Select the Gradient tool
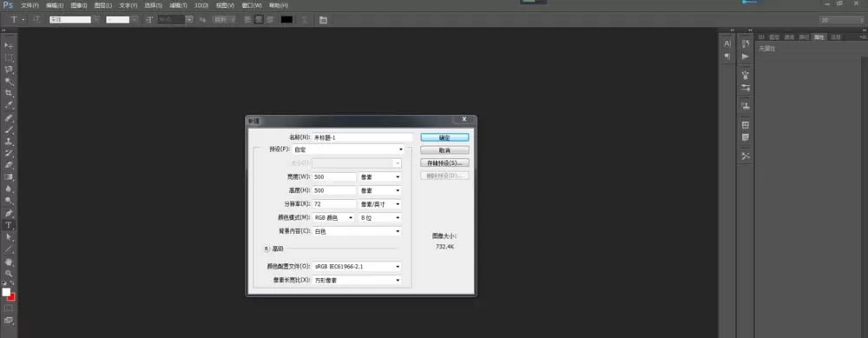The image size is (868, 338). click(x=9, y=176)
